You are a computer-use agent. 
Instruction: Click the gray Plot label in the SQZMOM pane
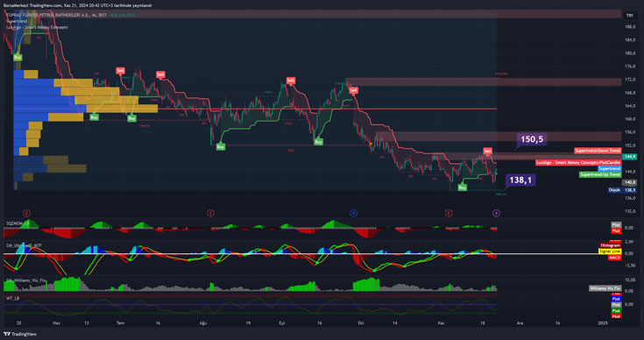click(616, 225)
